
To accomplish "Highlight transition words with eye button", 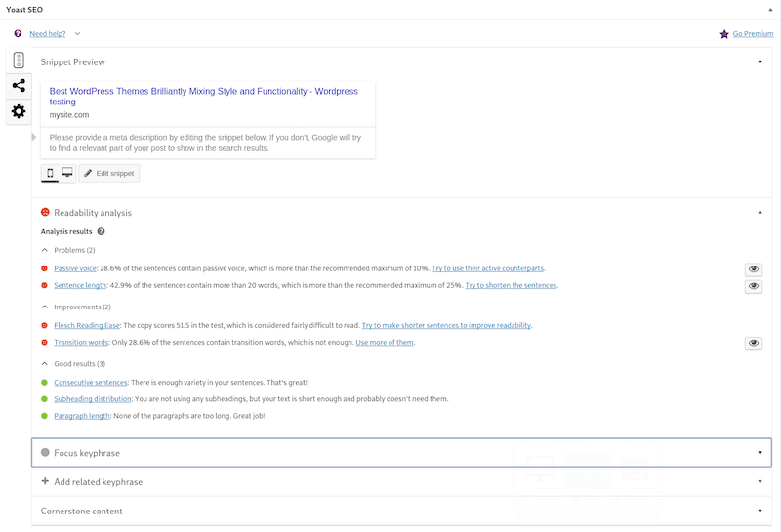I will [753, 344].
